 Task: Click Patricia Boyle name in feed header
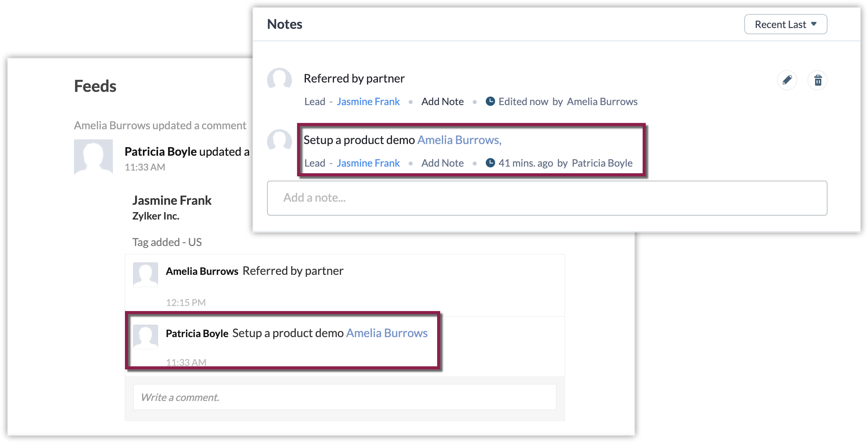click(160, 152)
